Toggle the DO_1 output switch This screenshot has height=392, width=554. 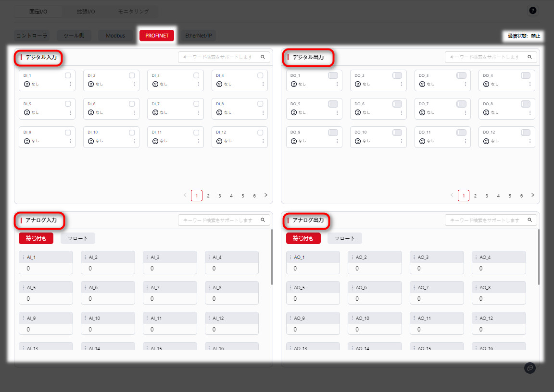click(x=333, y=75)
